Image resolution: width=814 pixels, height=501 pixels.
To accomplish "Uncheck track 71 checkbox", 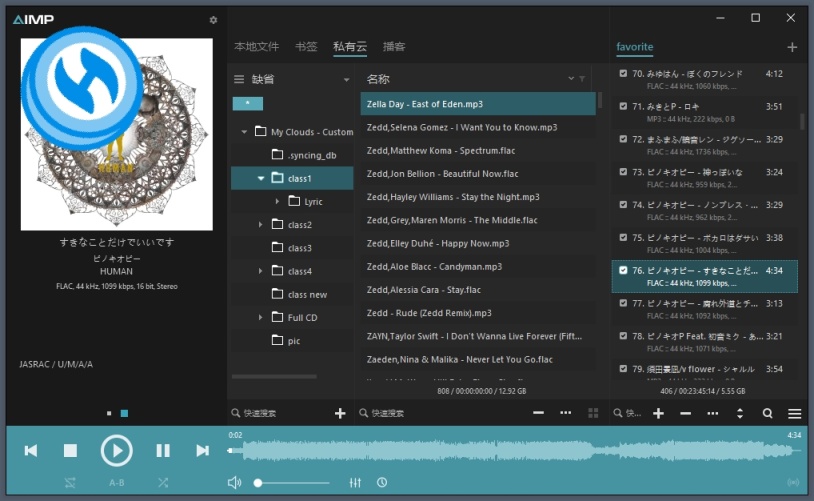I will click(623, 106).
